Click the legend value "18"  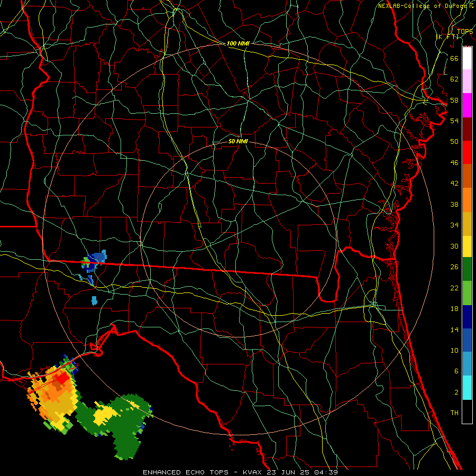pos(454,309)
